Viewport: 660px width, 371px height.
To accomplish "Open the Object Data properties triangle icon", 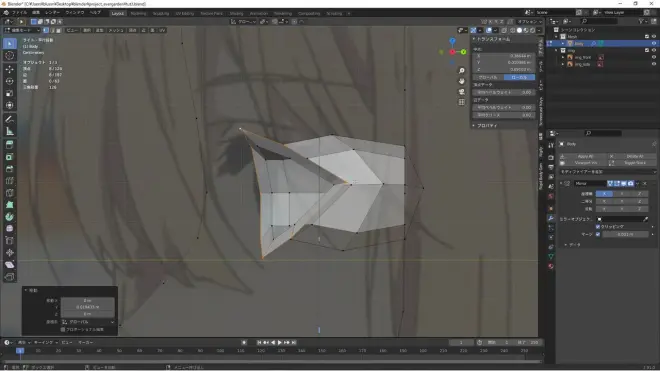I will click(551, 256).
